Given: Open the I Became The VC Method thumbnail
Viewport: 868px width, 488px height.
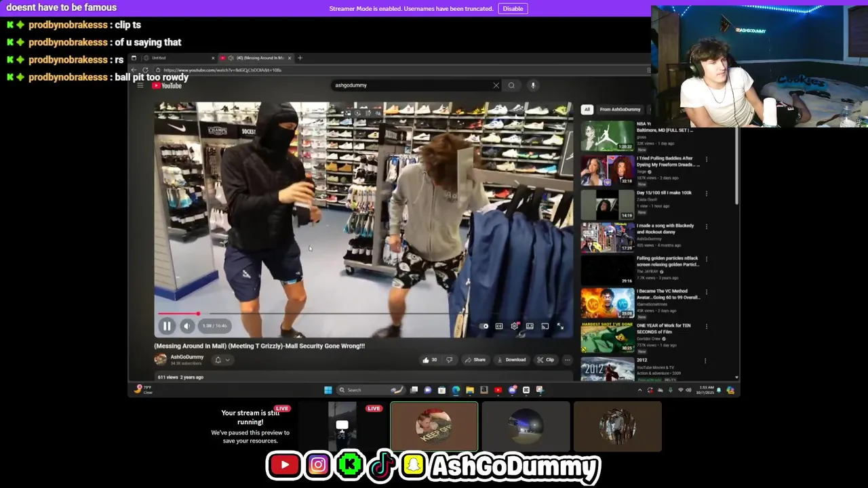Looking at the screenshot, I should 607,303.
